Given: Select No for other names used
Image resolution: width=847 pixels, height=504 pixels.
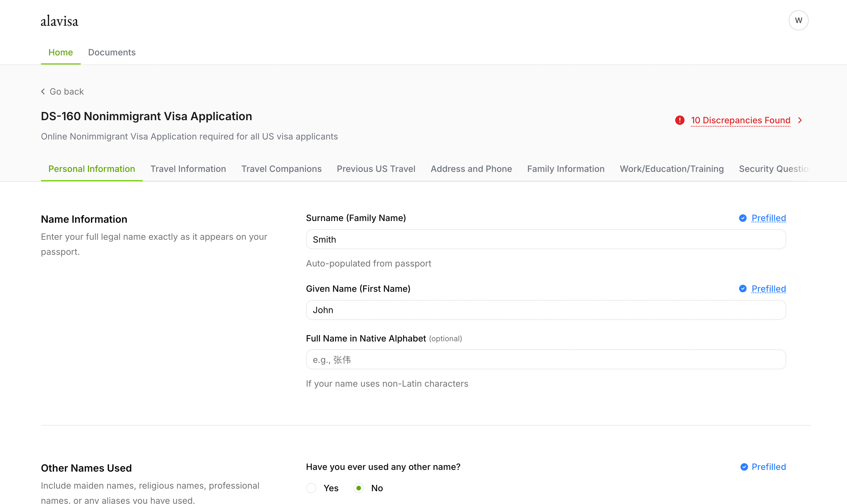Looking at the screenshot, I should (358, 488).
